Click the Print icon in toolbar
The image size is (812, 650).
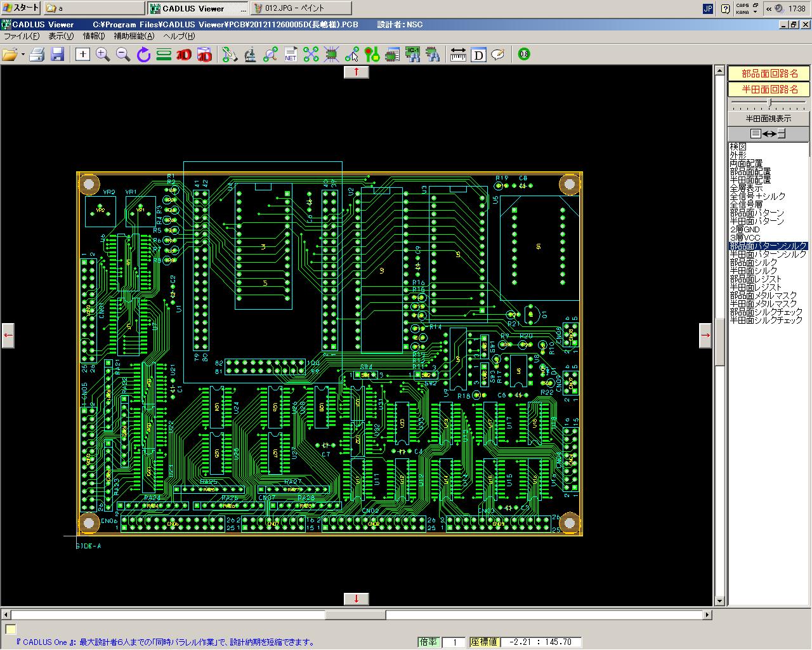pos(37,55)
